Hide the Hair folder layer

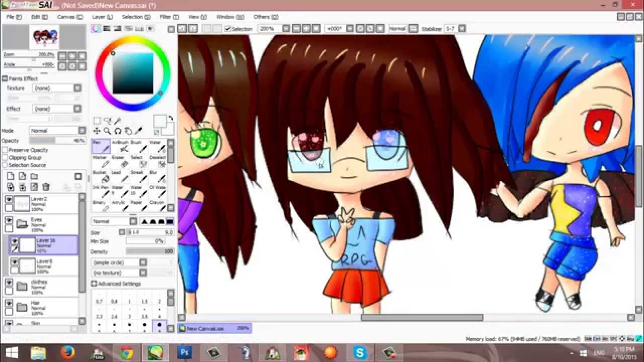[x=9, y=303]
